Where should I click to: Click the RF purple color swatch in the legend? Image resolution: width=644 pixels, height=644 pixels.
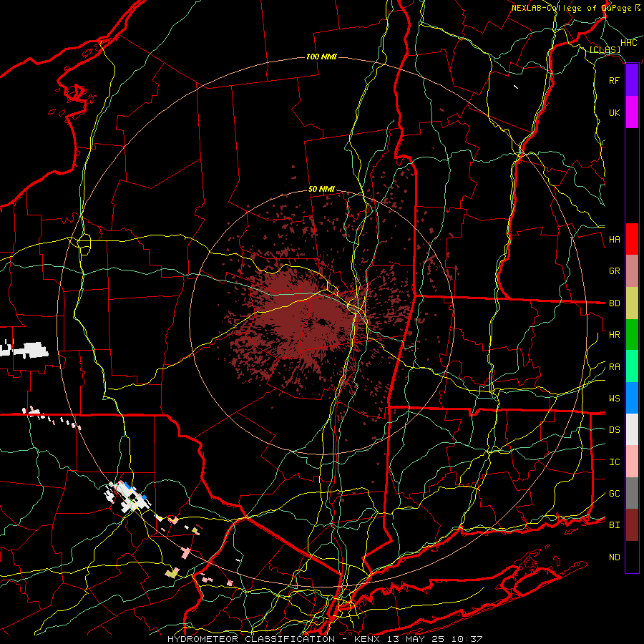632,80
